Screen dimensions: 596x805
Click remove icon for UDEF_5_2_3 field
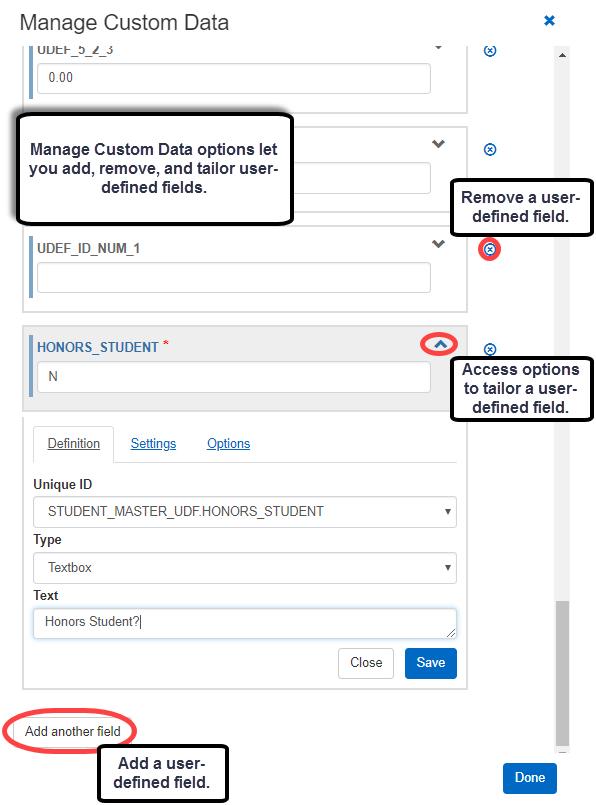(490, 51)
